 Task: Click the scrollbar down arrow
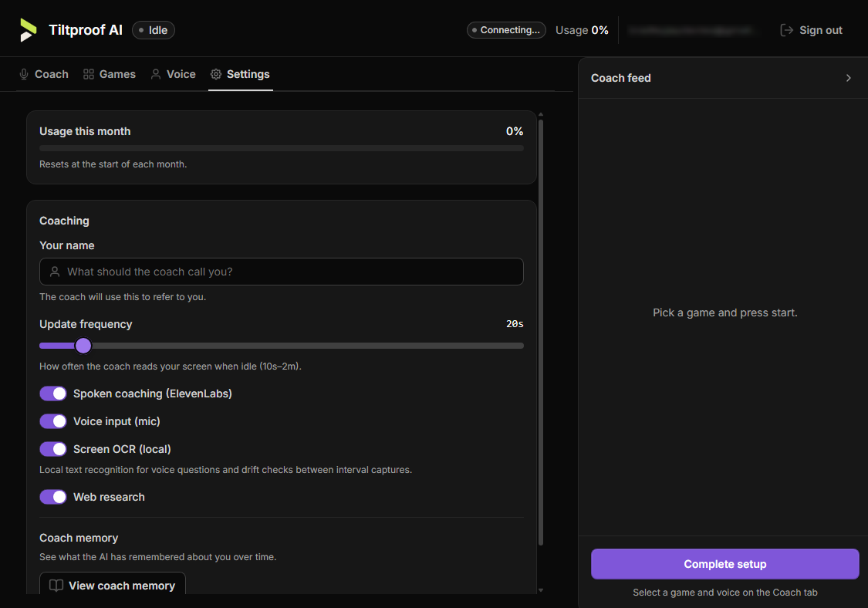coord(541,590)
